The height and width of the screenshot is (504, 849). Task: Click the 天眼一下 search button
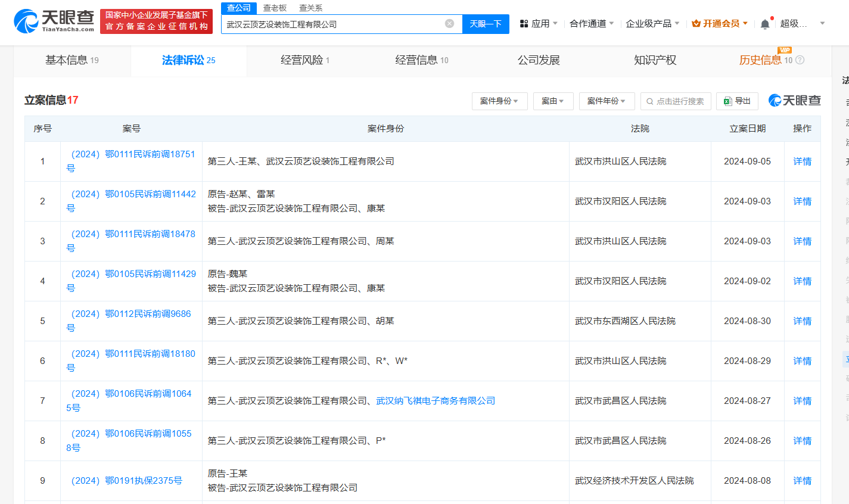[486, 23]
